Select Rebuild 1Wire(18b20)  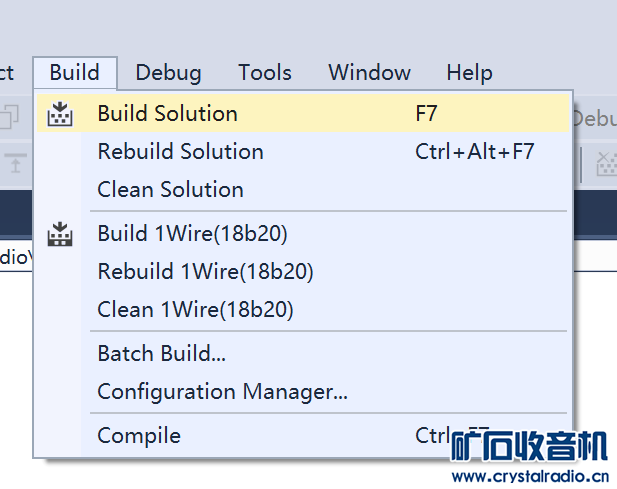[x=206, y=272]
